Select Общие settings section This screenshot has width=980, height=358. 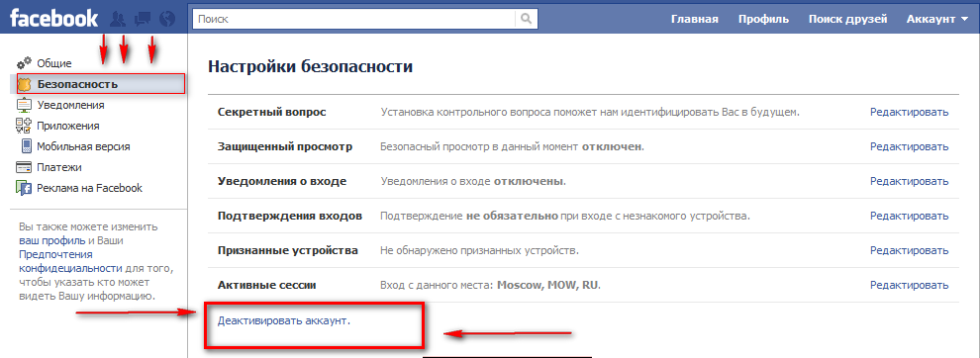pyautogui.click(x=54, y=63)
